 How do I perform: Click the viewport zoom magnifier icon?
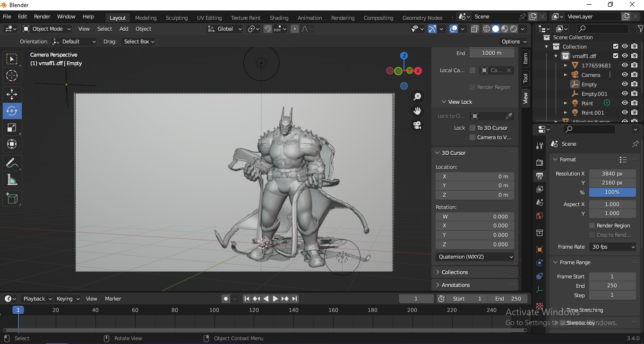pos(417,97)
